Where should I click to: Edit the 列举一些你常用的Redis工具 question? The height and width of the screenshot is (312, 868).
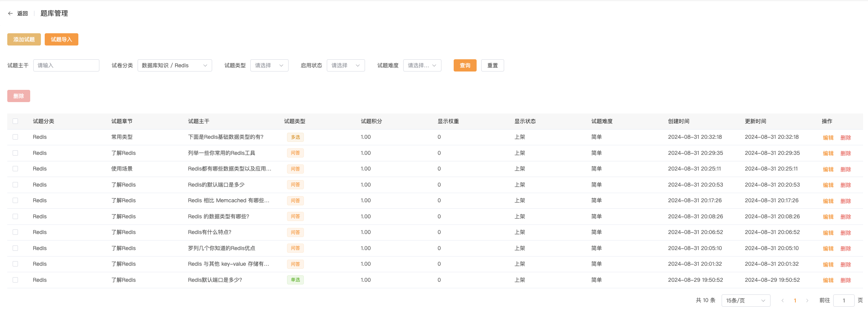[828, 153]
